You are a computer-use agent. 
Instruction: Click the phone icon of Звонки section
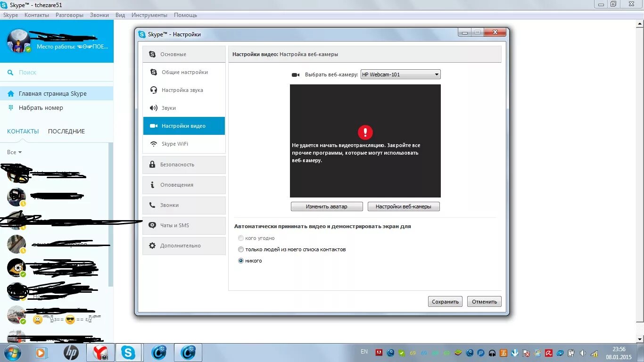point(152,205)
